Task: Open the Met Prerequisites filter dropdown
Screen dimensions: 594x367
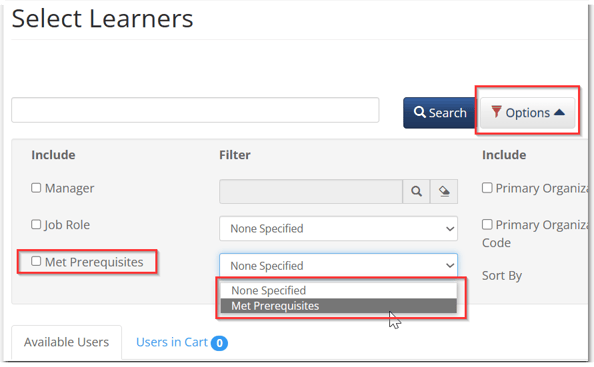Action: [x=338, y=265]
